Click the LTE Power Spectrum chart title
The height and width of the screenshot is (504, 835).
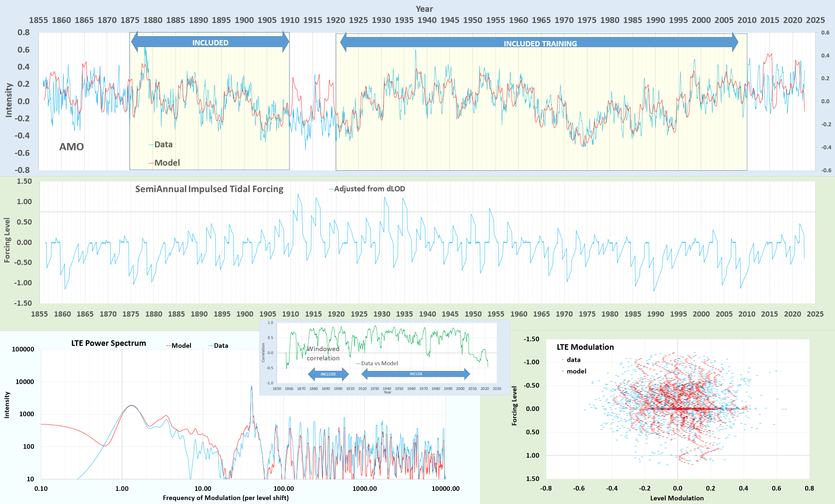point(108,343)
